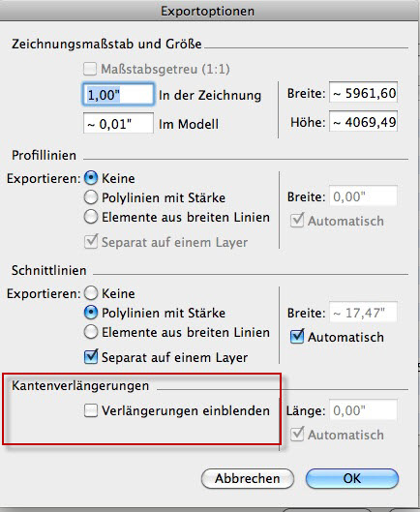
Task: Click the drawing Breite size field
Action: point(363,92)
